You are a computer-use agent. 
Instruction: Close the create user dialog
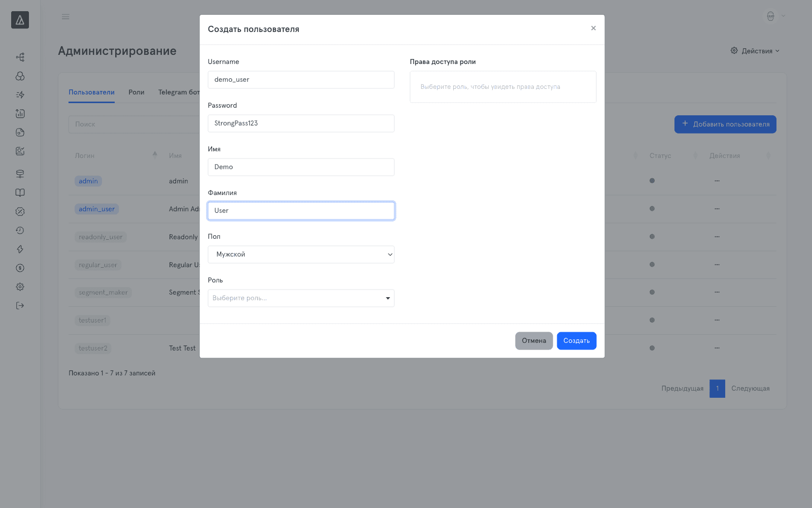[593, 28]
